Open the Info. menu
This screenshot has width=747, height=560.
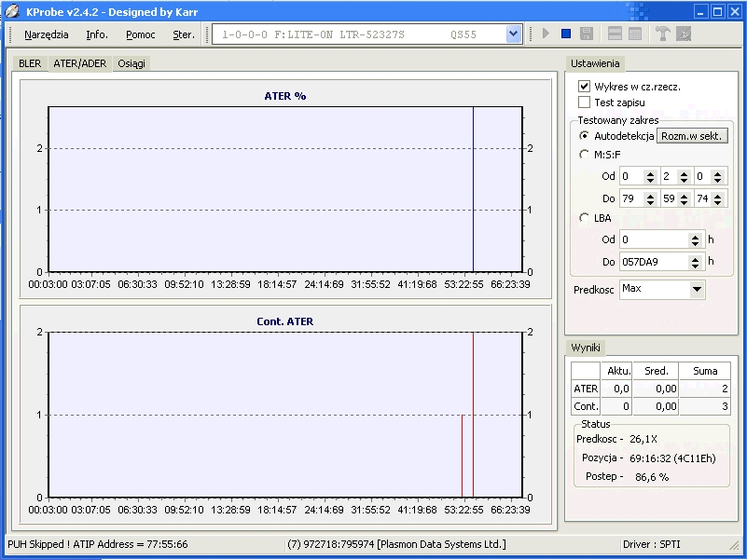pyautogui.click(x=97, y=34)
